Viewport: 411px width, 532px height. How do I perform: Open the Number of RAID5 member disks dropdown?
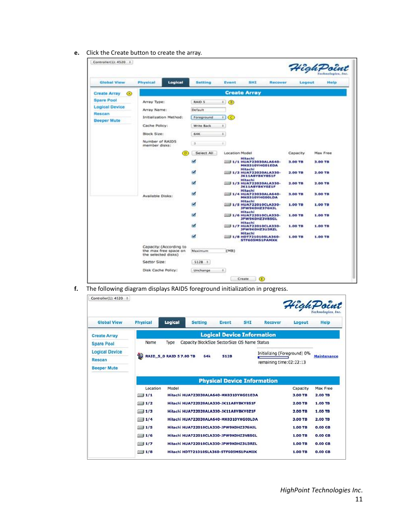[209, 143]
